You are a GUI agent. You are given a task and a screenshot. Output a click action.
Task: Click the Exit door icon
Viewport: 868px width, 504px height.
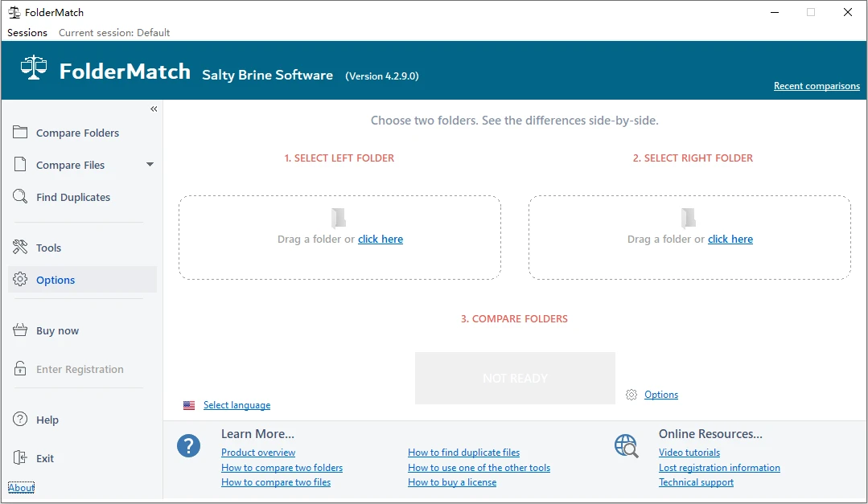click(20, 457)
